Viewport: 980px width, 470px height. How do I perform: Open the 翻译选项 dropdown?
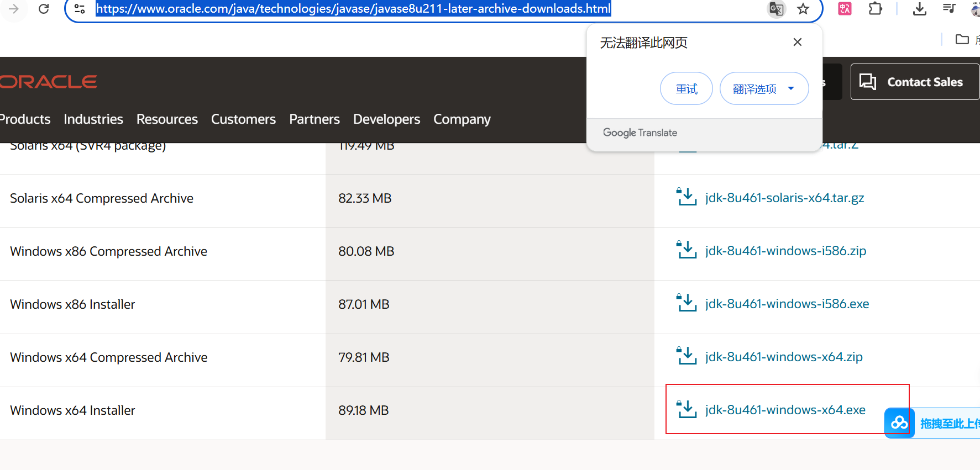764,88
